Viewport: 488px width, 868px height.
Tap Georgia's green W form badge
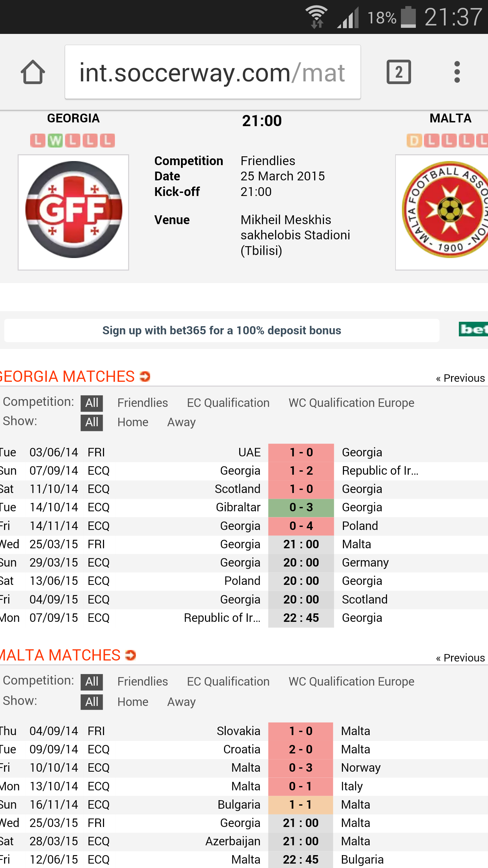[55, 140]
